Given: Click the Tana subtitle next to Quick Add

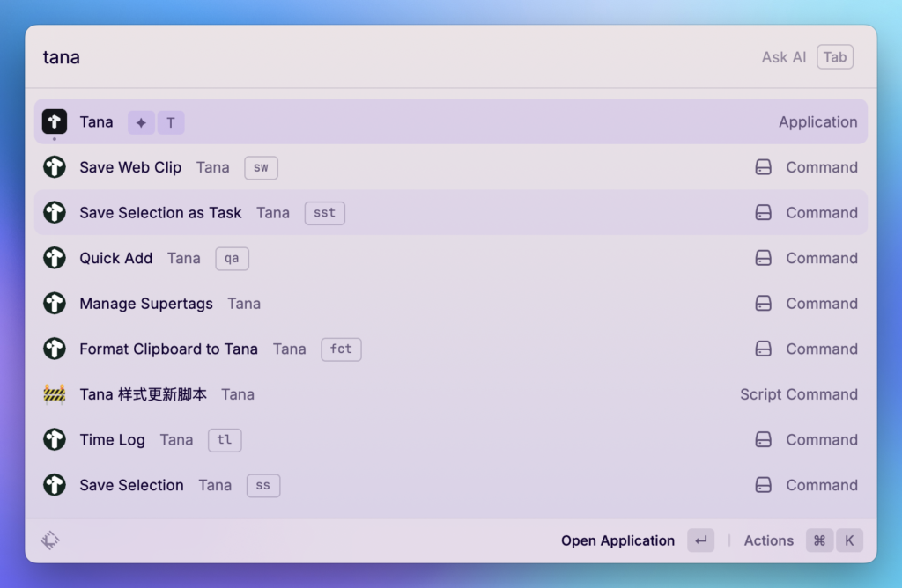Looking at the screenshot, I should [x=184, y=258].
